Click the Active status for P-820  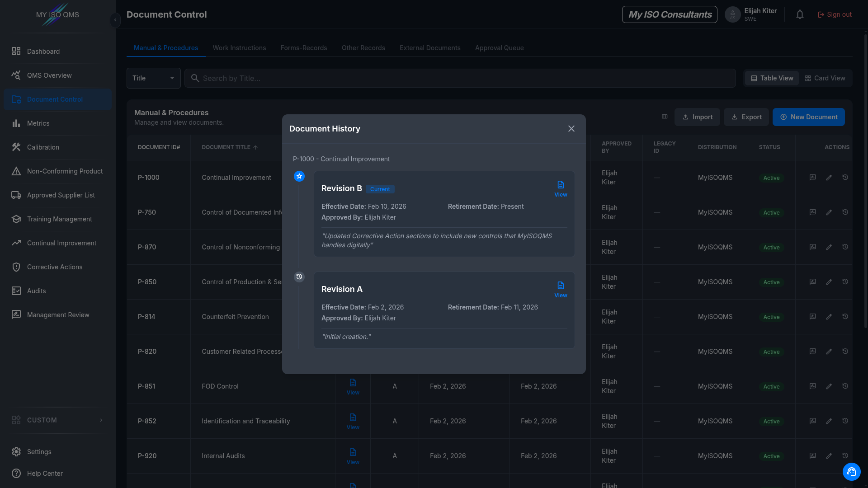click(771, 352)
